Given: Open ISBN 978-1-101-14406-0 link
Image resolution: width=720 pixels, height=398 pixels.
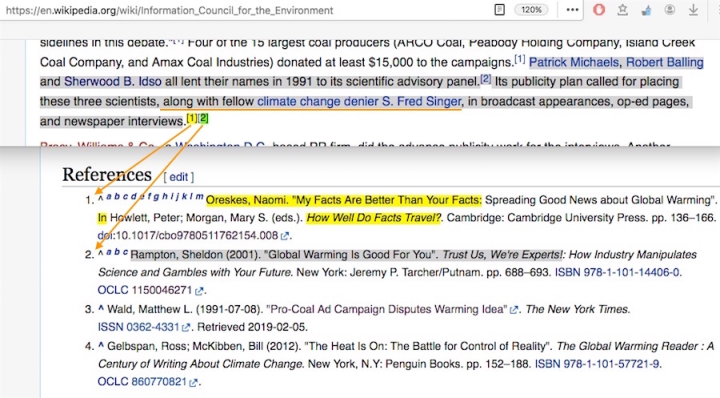Looking at the screenshot, I should [617, 272].
